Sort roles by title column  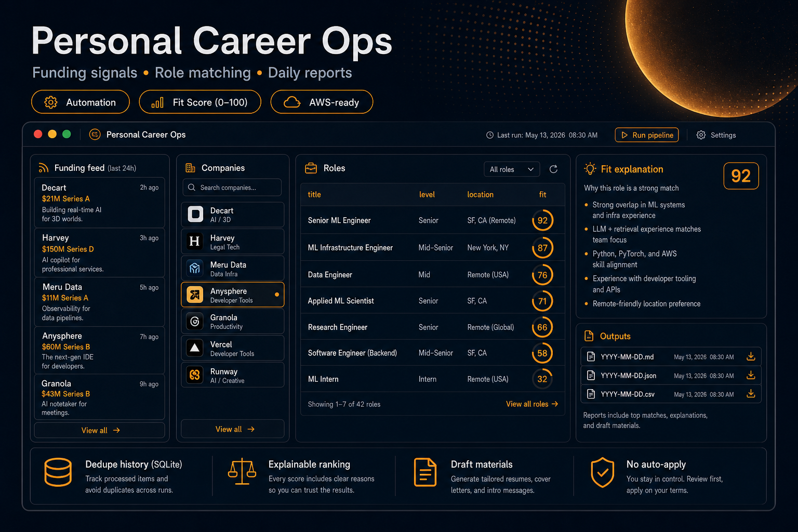314,194
